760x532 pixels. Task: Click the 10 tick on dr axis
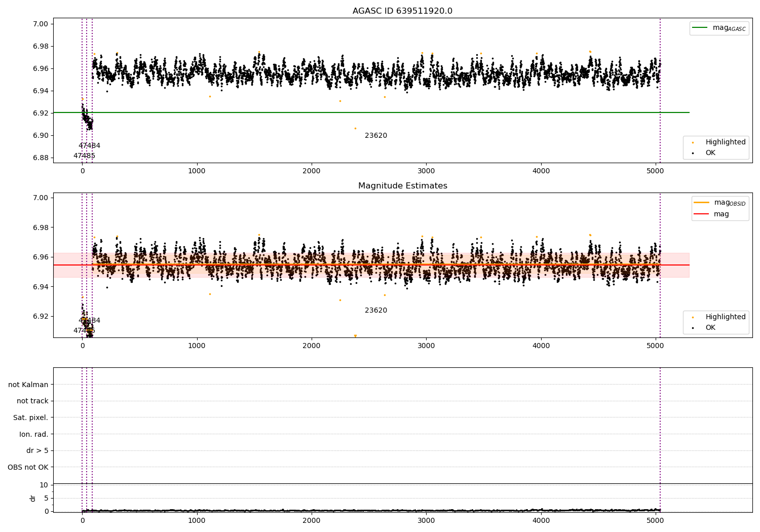44,485
